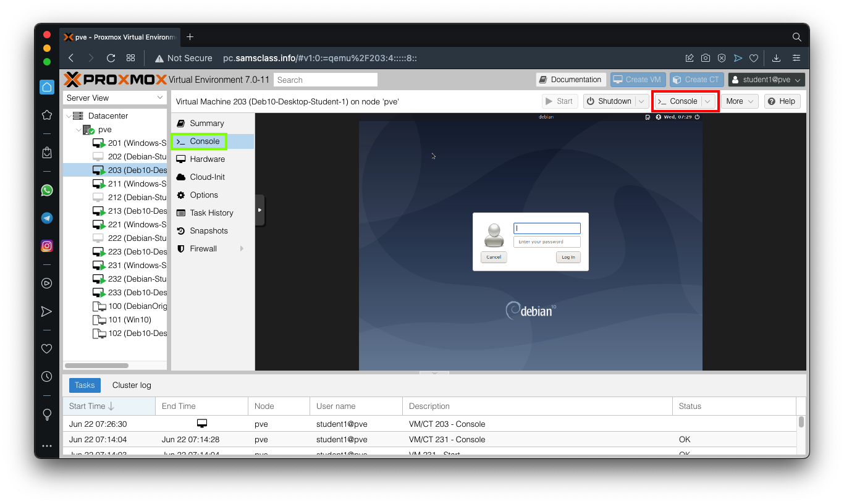Launch Telegram from the Opera sidebar
The height and width of the screenshot is (504, 844).
47,218
